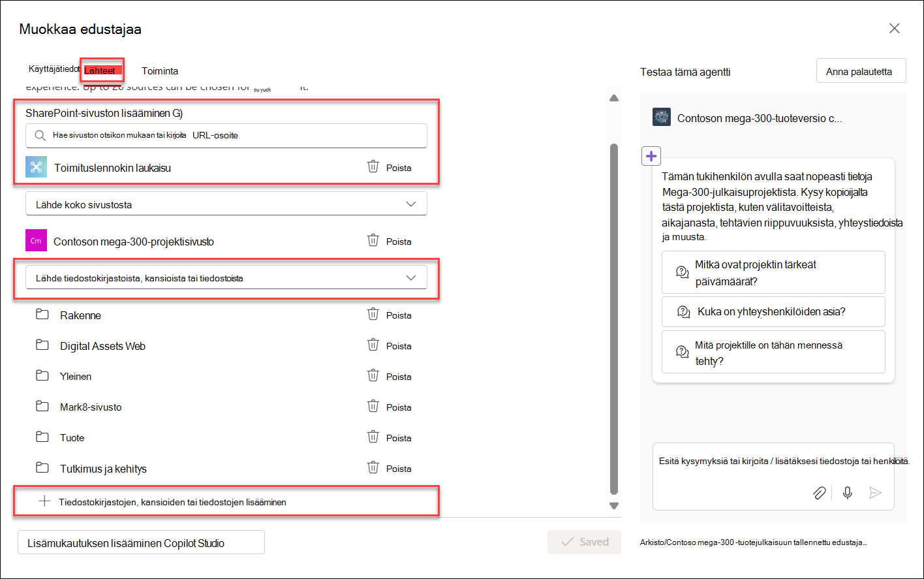Screen dimensions: 924x579
Task: Click the scrollbar down arrow
Action: click(613, 506)
